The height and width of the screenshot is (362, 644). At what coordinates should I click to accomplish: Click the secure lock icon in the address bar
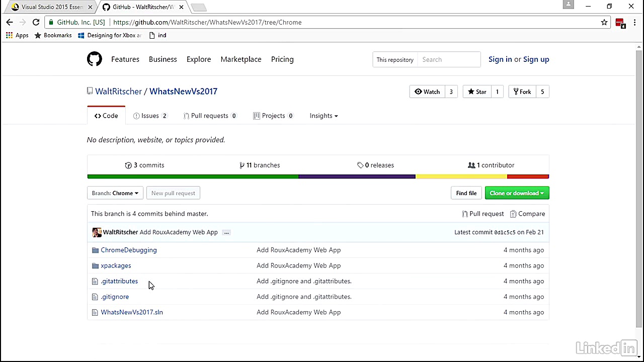point(51,22)
